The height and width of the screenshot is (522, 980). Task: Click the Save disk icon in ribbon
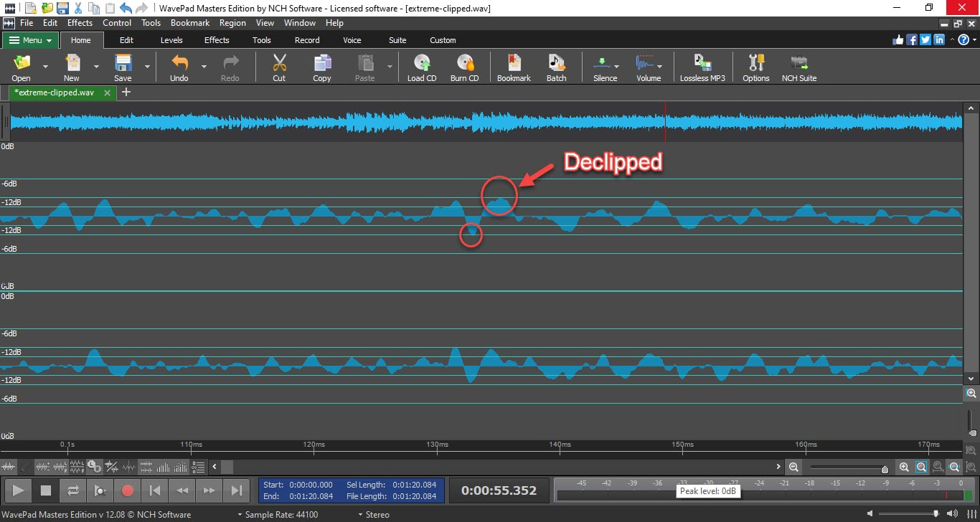(x=123, y=63)
